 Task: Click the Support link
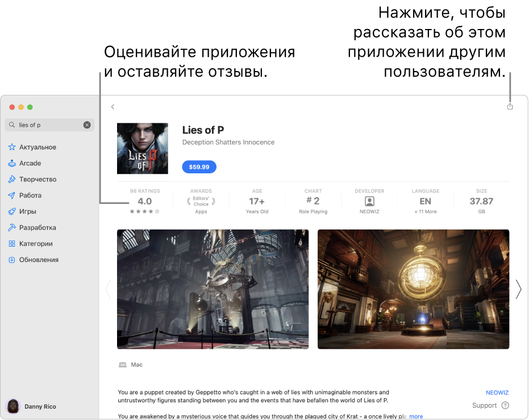(x=485, y=405)
